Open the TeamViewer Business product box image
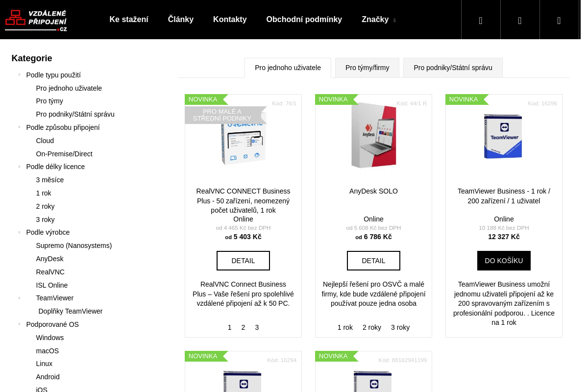The height and width of the screenshot is (392, 588). [504, 136]
